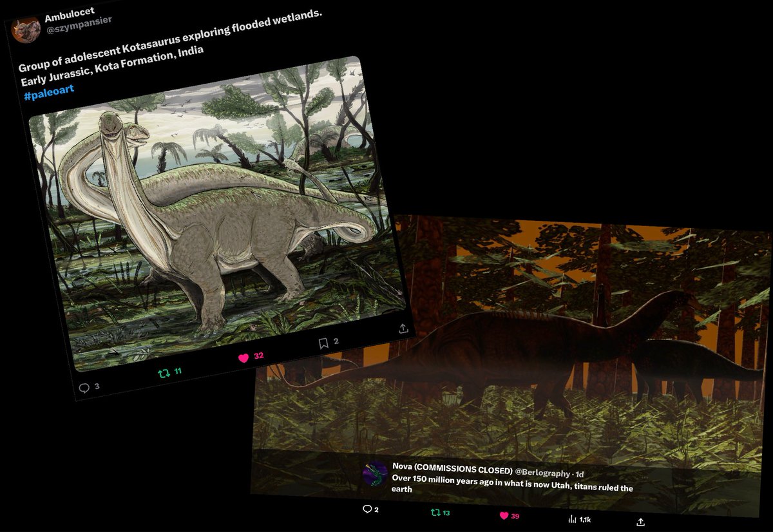Share Nova's post

pyautogui.click(x=640, y=522)
